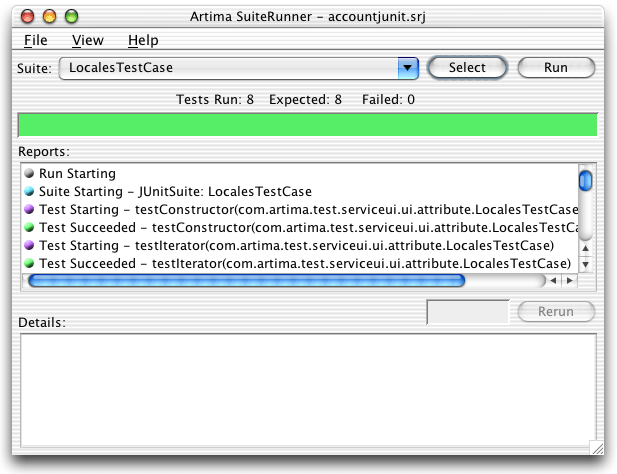Click the window resize grip corner
The width and height of the screenshot is (617, 474).
click(x=597, y=448)
